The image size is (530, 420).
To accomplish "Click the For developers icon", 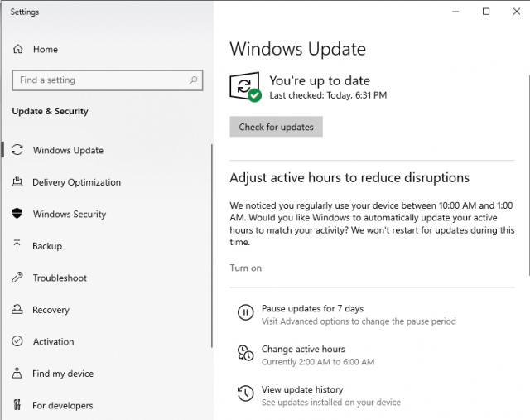I will point(17,406).
